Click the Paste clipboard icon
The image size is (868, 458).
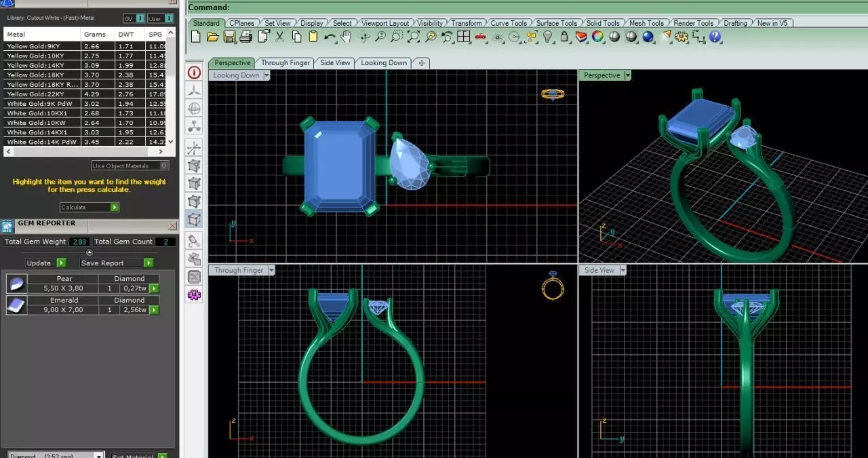point(313,37)
